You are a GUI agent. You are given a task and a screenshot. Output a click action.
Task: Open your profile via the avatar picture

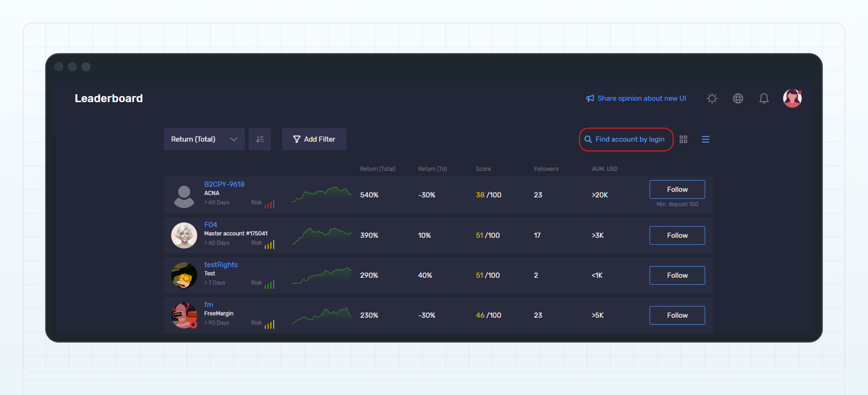pyautogui.click(x=792, y=98)
